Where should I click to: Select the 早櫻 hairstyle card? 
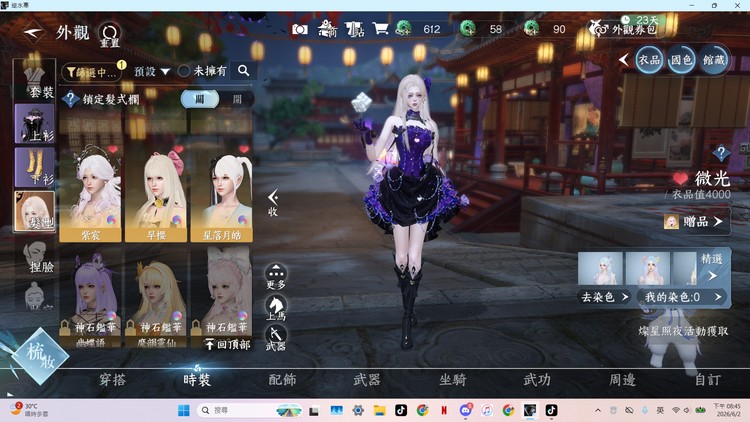coord(156,193)
